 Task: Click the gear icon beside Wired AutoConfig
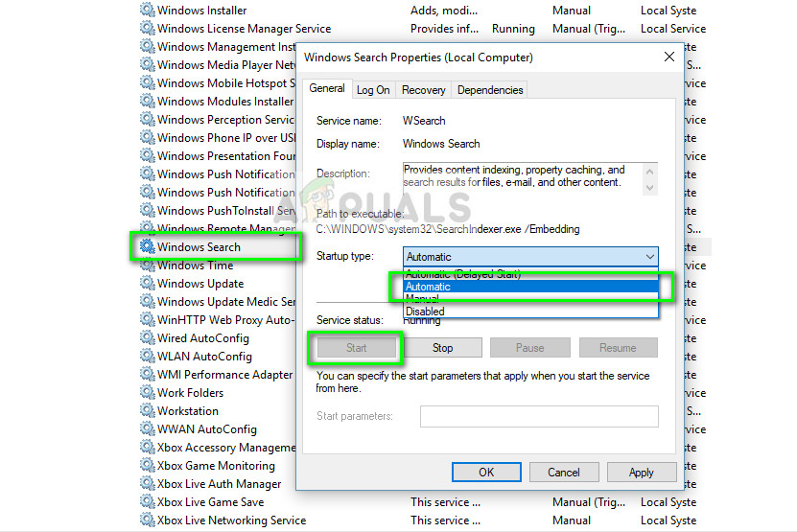pyautogui.click(x=148, y=338)
